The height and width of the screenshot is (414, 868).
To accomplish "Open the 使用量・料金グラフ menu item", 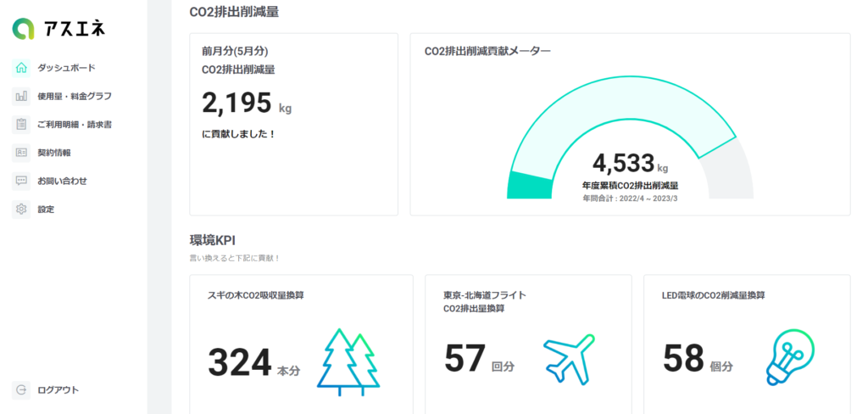I will [74, 96].
